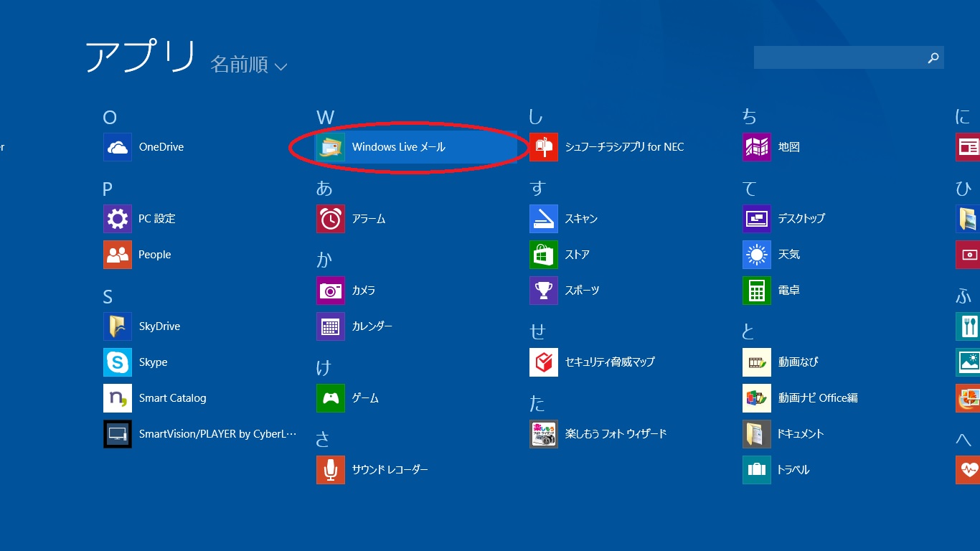This screenshot has height=551, width=980.
Task: Click the Skype label text
Action: pyautogui.click(x=153, y=362)
